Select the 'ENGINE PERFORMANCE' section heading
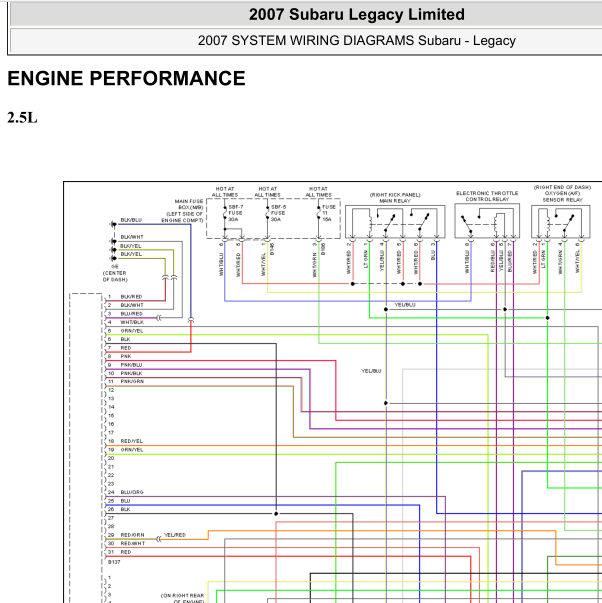Viewport: 602px width, 603px height. point(126,78)
